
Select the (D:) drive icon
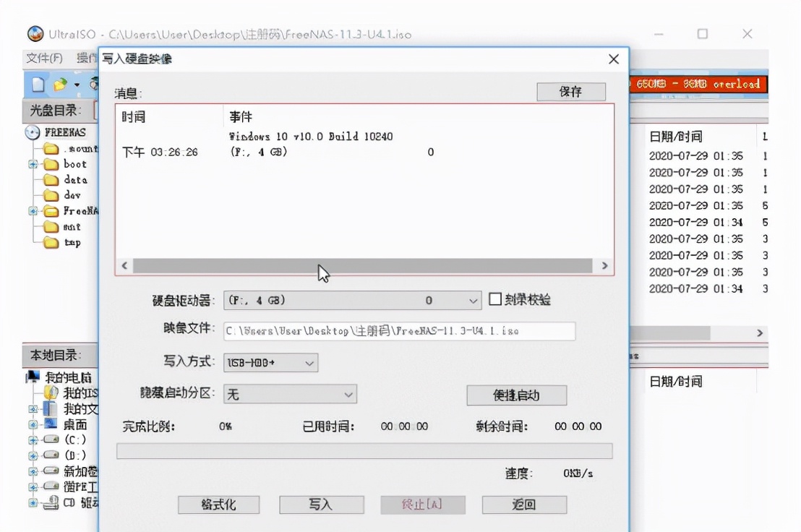point(51,455)
